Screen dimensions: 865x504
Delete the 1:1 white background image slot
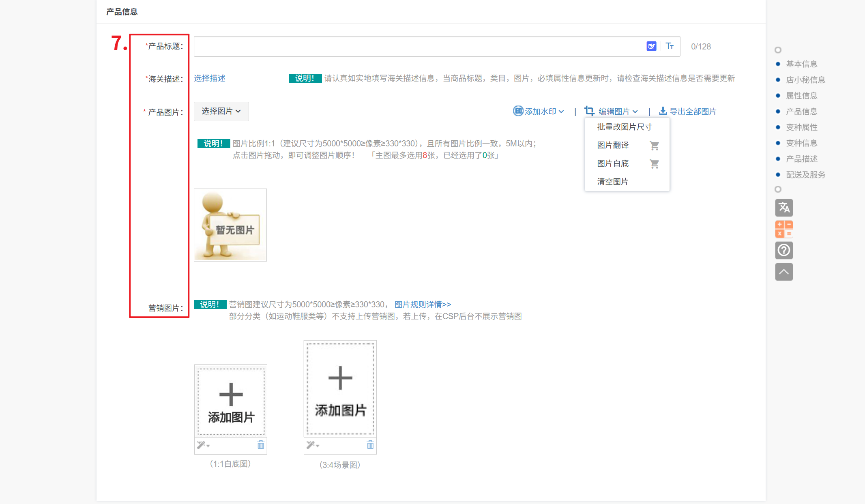(x=261, y=445)
